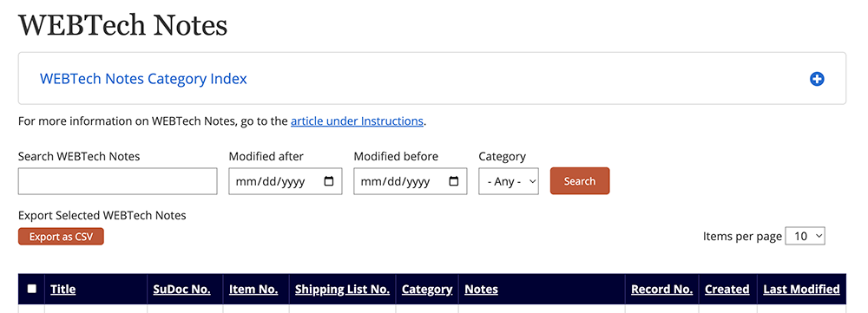Open the article under Instructions link
868x313 pixels.
pyautogui.click(x=357, y=121)
